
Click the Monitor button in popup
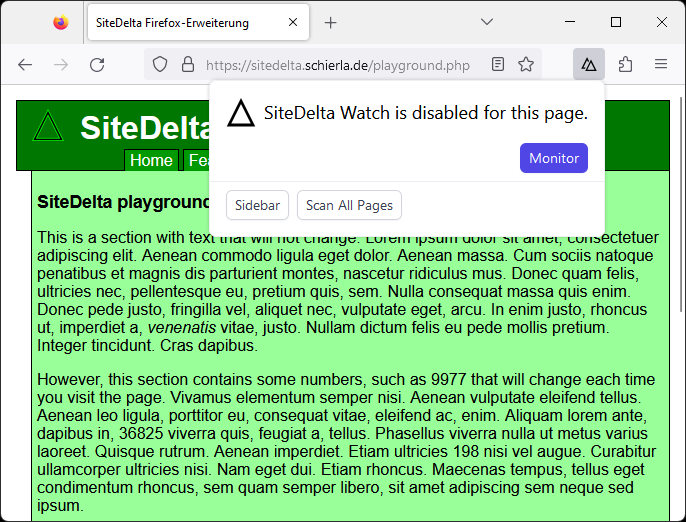(x=553, y=158)
